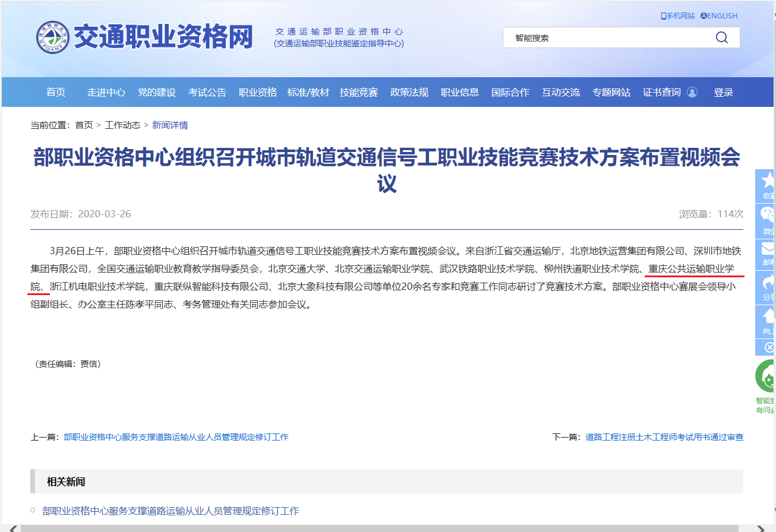Open the WeChat icon in sidebar
This screenshot has width=776, height=532.
tap(768, 216)
